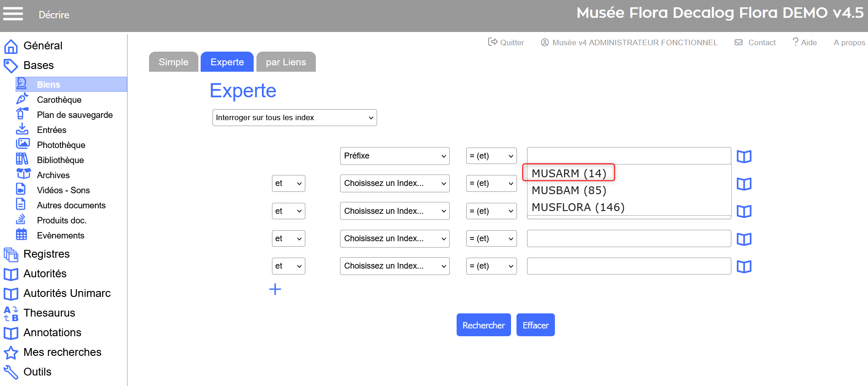This screenshot has width=868, height=386.
Task: Open Carothèque from the sidebar
Action: 59,100
